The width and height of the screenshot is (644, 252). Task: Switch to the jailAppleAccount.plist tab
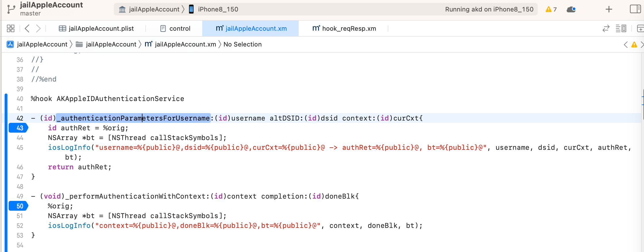click(x=97, y=28)
